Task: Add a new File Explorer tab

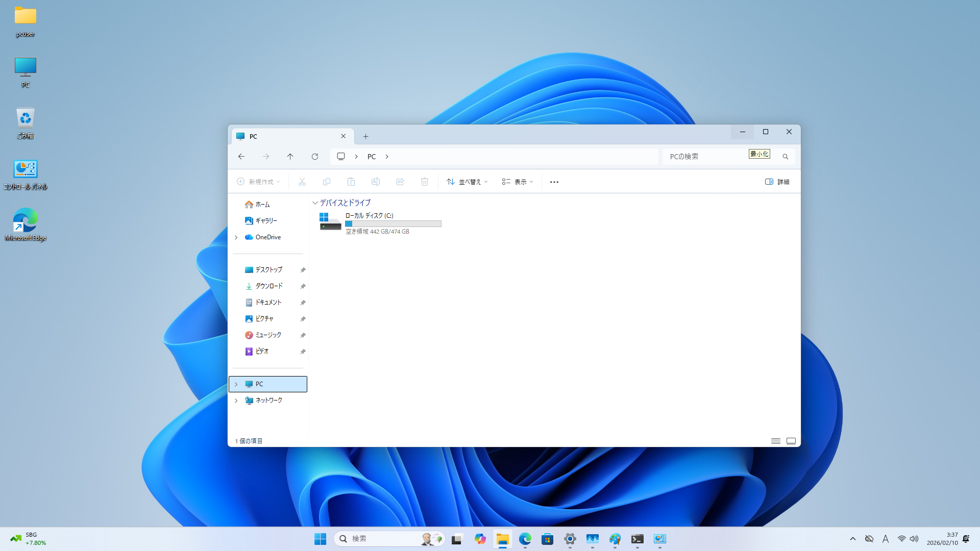Action: (x=365, y=136)
